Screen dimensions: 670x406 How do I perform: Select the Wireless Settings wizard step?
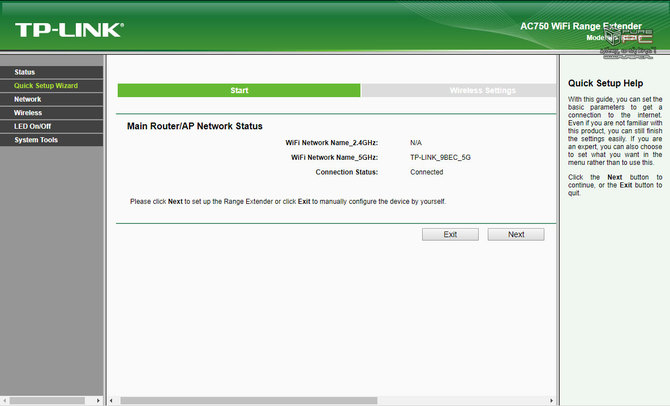tap(458, 90)
